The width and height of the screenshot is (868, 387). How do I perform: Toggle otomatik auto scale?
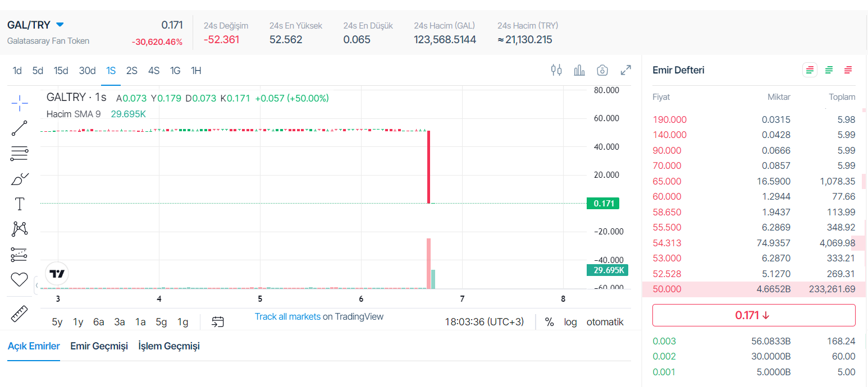605,322
